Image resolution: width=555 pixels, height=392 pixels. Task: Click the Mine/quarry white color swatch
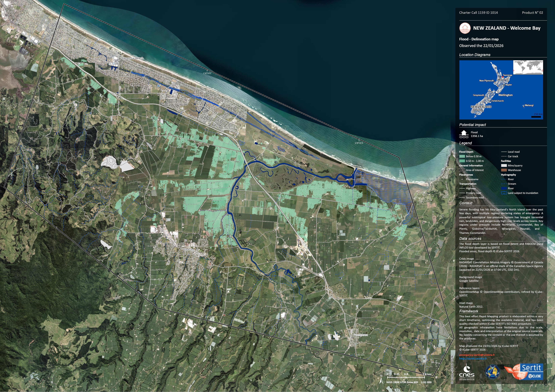pyautogui.click(x=504, y=166)
